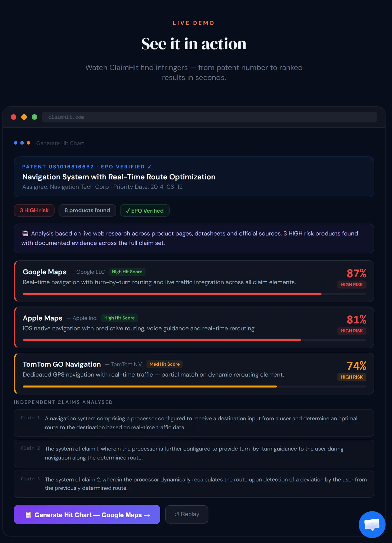Click Generate Hit Chart — Google Maps button
Image resolution: width=392 pixels, height=543 pixels.
click(x=87, y=514)
